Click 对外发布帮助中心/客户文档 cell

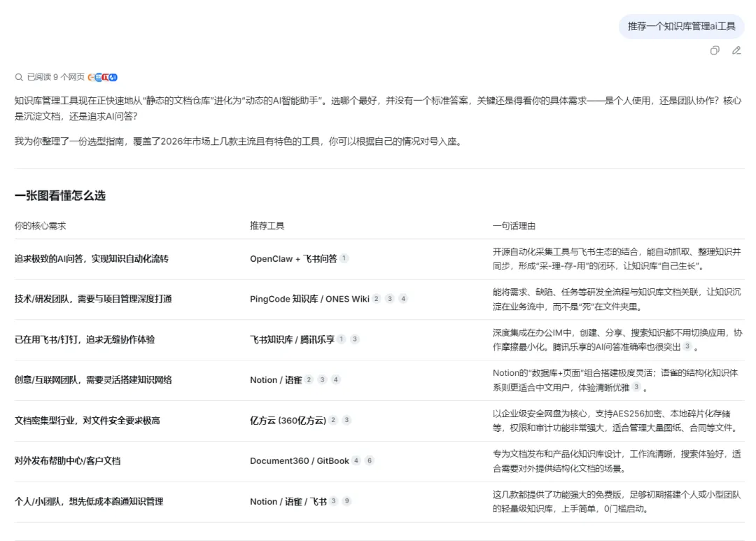coord(67,461)
